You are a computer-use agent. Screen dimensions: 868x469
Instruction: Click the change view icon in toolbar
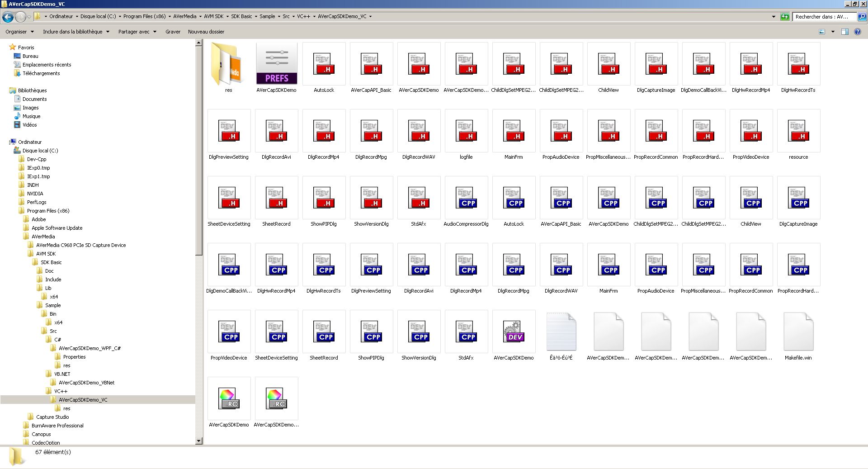point(822,32)
